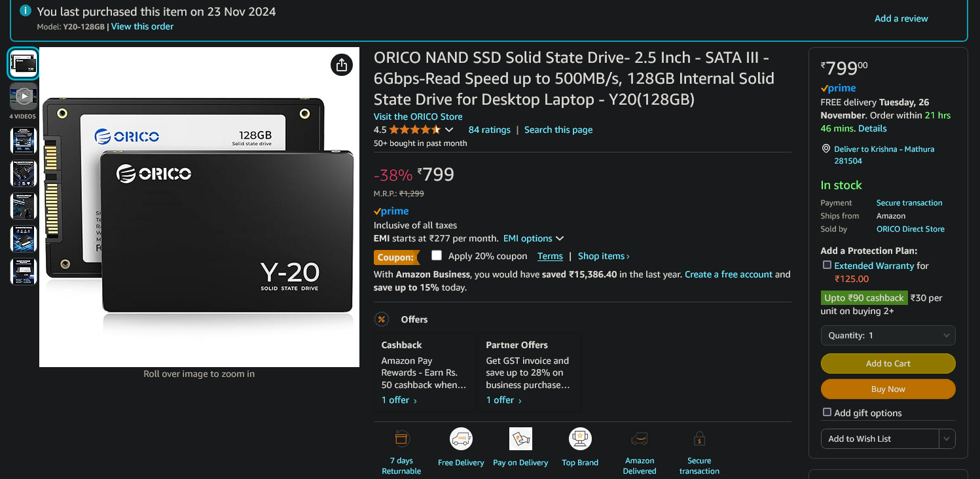Click delivery Details link
The image size is (980, 479).
point(873,128)
